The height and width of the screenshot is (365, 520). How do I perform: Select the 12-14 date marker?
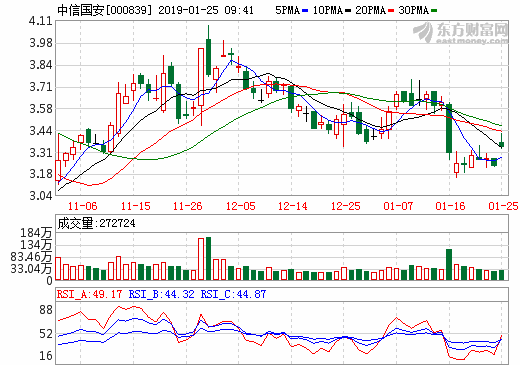click(x=292, y=206)
